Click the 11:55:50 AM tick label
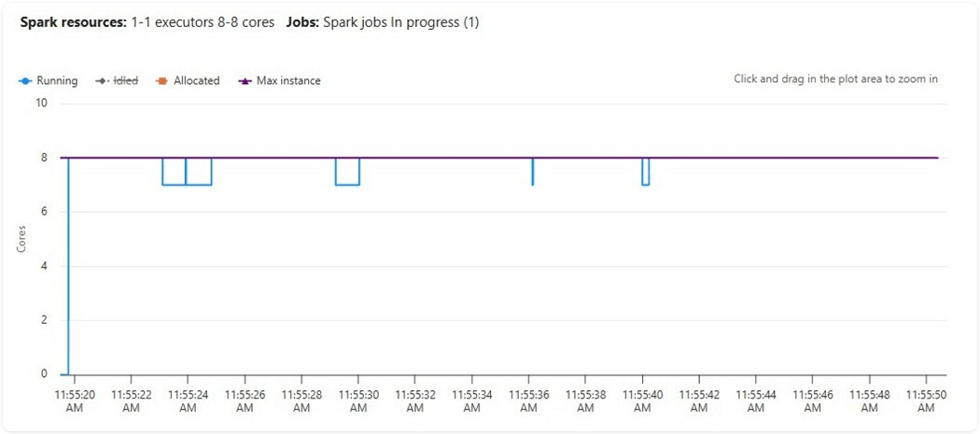The height and width of the screenshot is (434, 980). coord(925,401)
